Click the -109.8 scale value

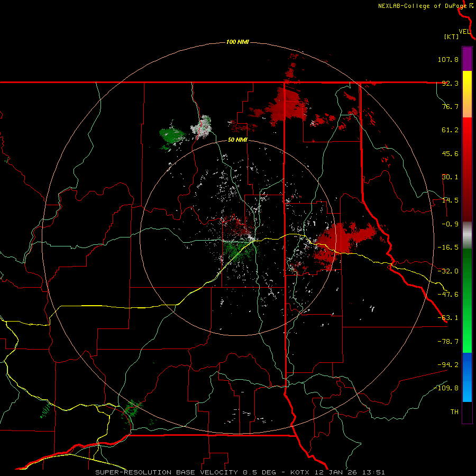(x=446, y=388)
